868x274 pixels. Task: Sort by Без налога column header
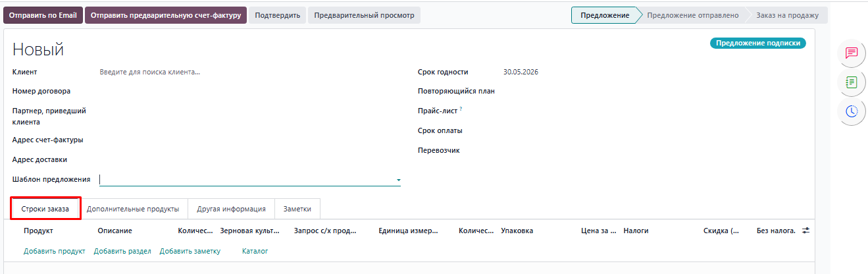[x=776, y=231]
